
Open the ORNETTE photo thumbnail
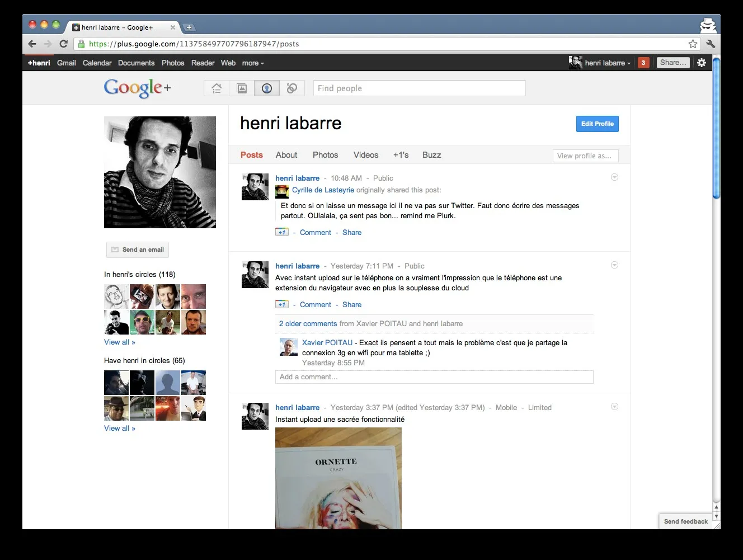(338, 478)
